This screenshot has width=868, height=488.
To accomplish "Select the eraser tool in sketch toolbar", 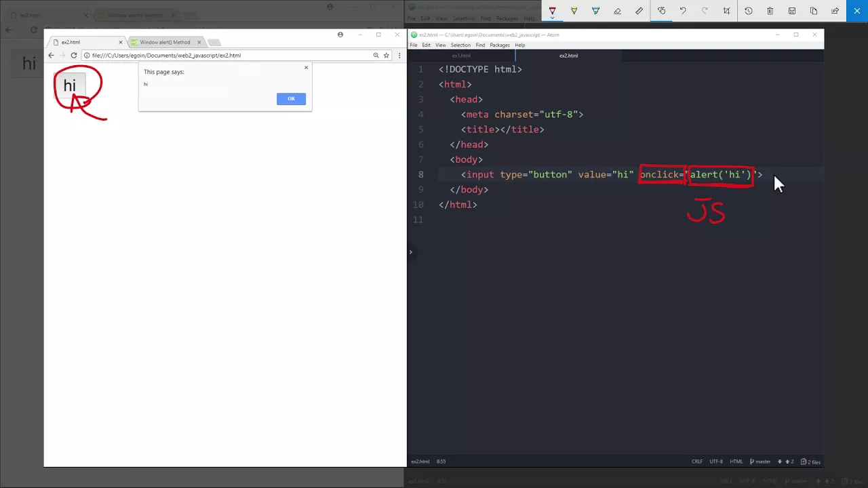I will [617, 11].
